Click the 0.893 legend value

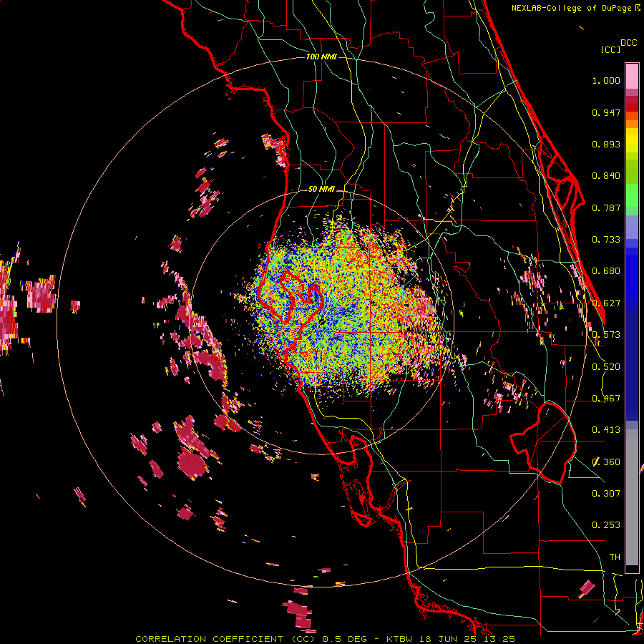click(x=606, y=144)
